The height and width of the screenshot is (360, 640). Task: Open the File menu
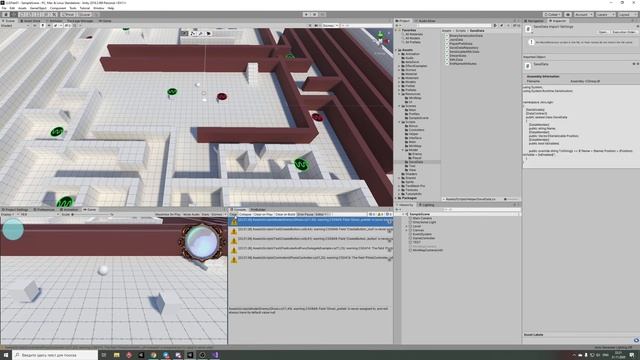(x=4, y=8)
